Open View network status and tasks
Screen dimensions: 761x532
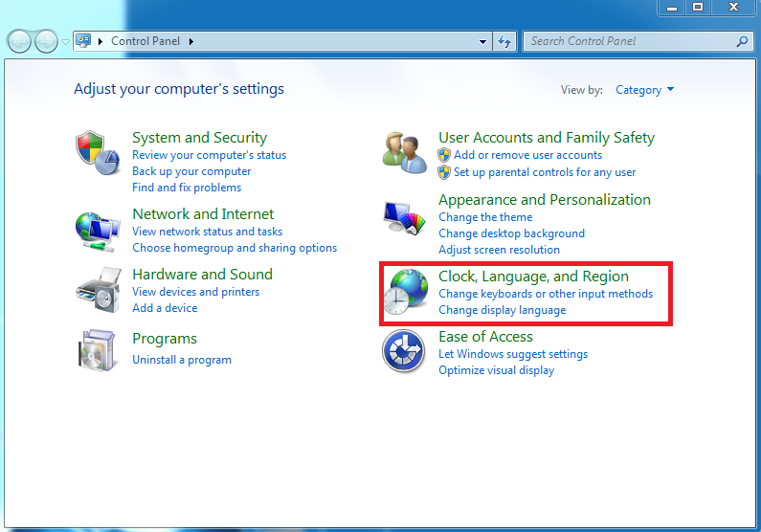pyautogui.click(x=207, y=232)
